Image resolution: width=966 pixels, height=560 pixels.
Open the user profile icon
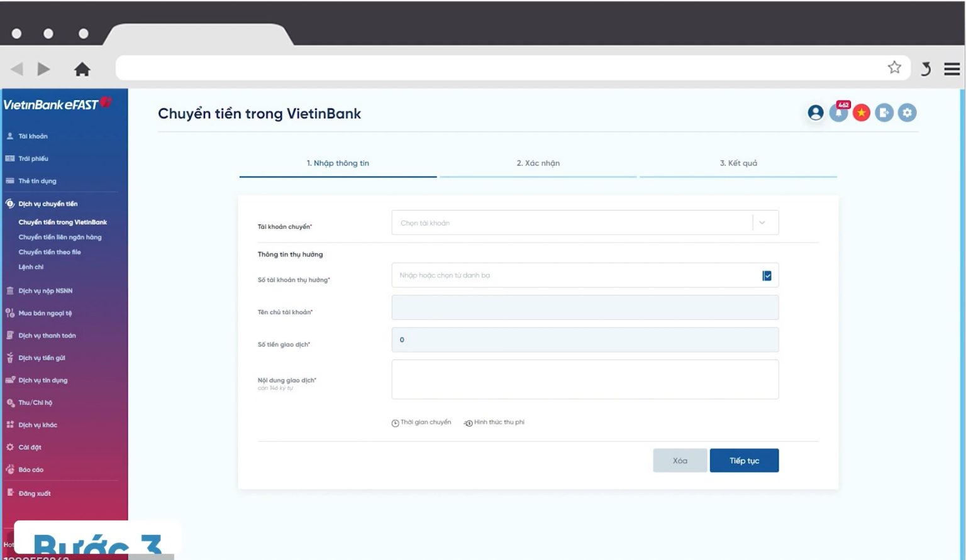(816, 113)
